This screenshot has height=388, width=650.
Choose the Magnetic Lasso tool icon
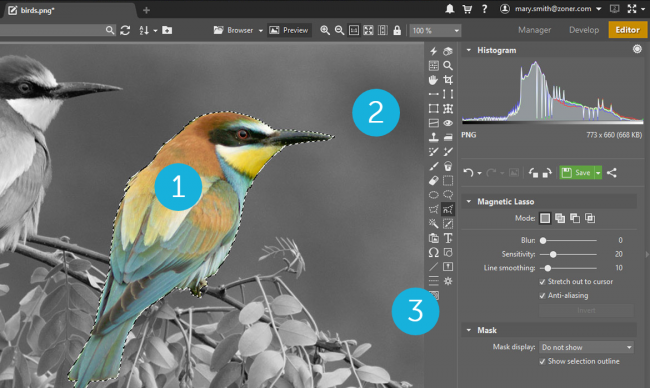448,209
